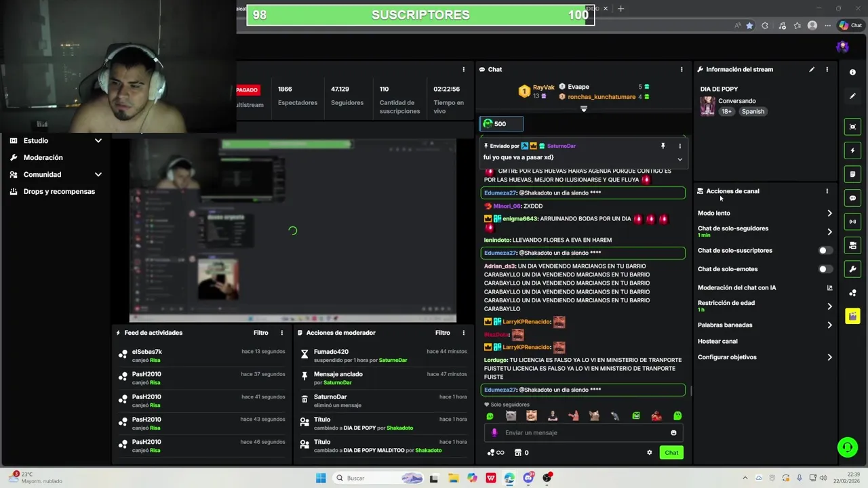The width and height of the screenshot is (868, 488).
Task: Click the shop icon below chat input
Action: (518, 453)
